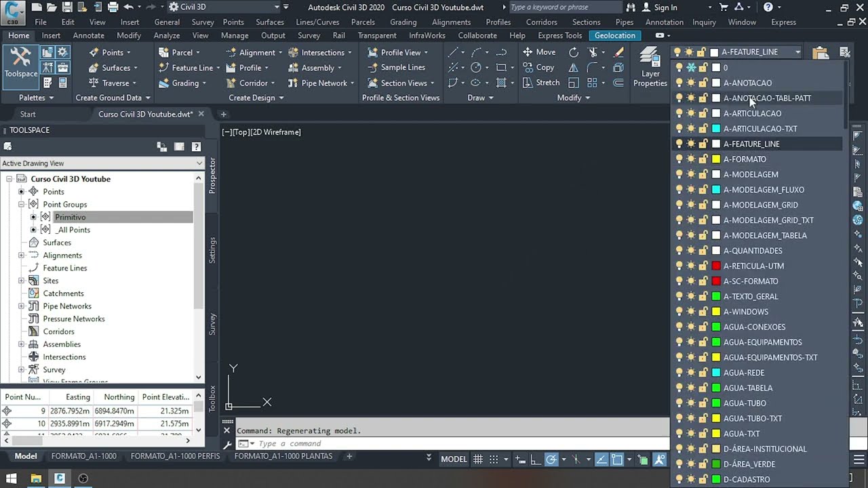Toggle polar tracking in status bar
Image resolution: width=868 pixels, height=488 pixels.
(551, 459)
